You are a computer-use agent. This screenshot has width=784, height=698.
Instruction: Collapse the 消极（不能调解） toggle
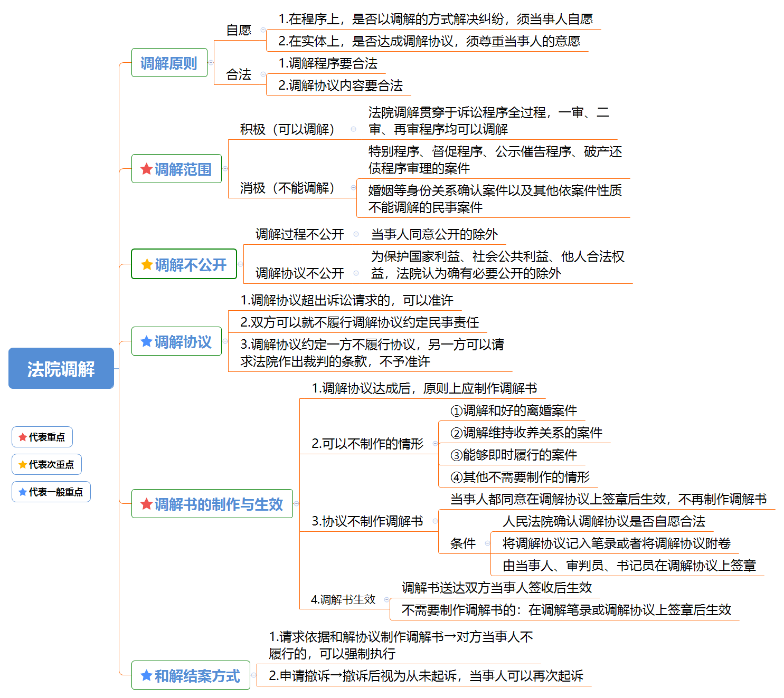pos(353,187)
